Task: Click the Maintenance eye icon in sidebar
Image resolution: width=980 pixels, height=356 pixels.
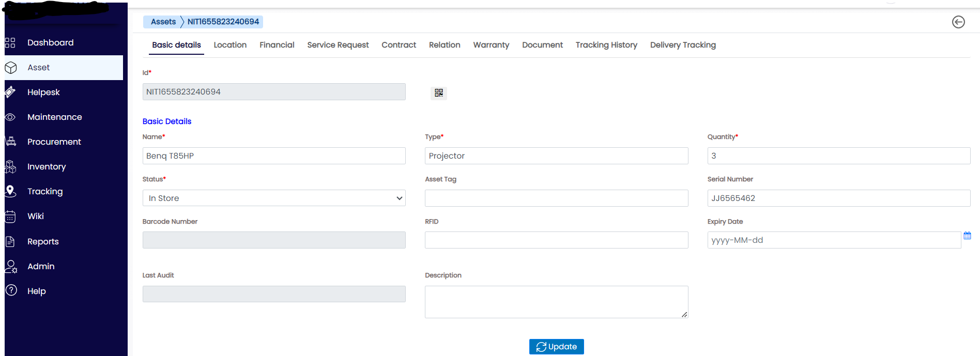Action: (10, 117)
